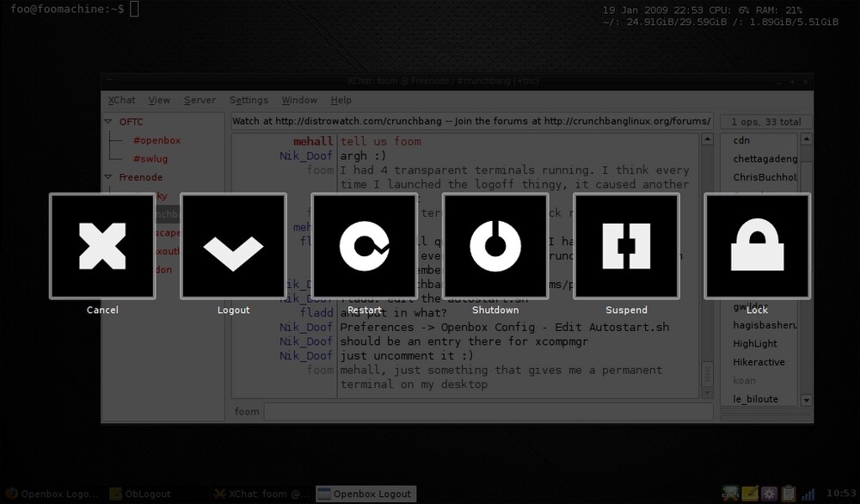Collapse the OFTC server tree
Image resolution: width=860 pixels, height=504 pixels.
108,122
